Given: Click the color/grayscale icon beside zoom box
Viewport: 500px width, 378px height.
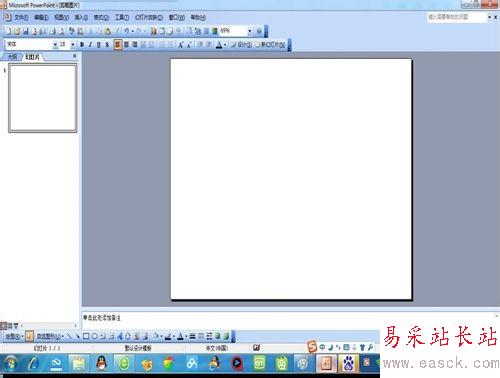Looking at the screenshot, I should (x=215, y=31).
